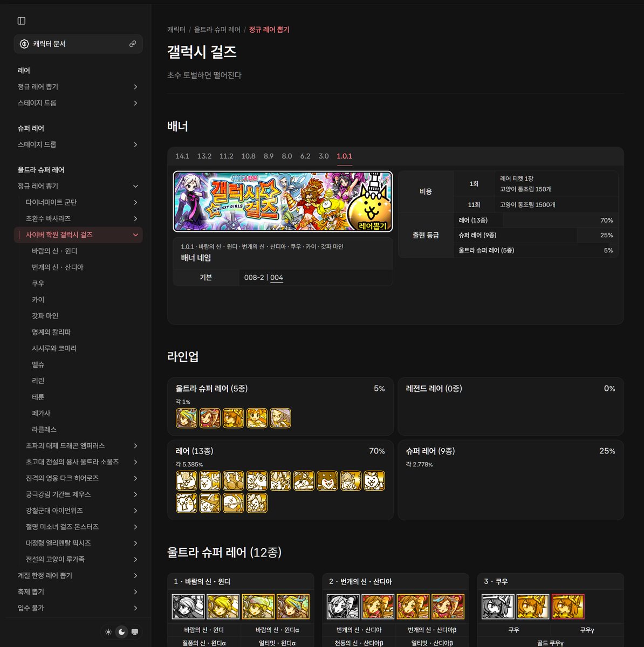Click grayscale first form icon in 번개의 신 · 산디아 card
Screen dimensions: 644x647
tap(343, 607)
